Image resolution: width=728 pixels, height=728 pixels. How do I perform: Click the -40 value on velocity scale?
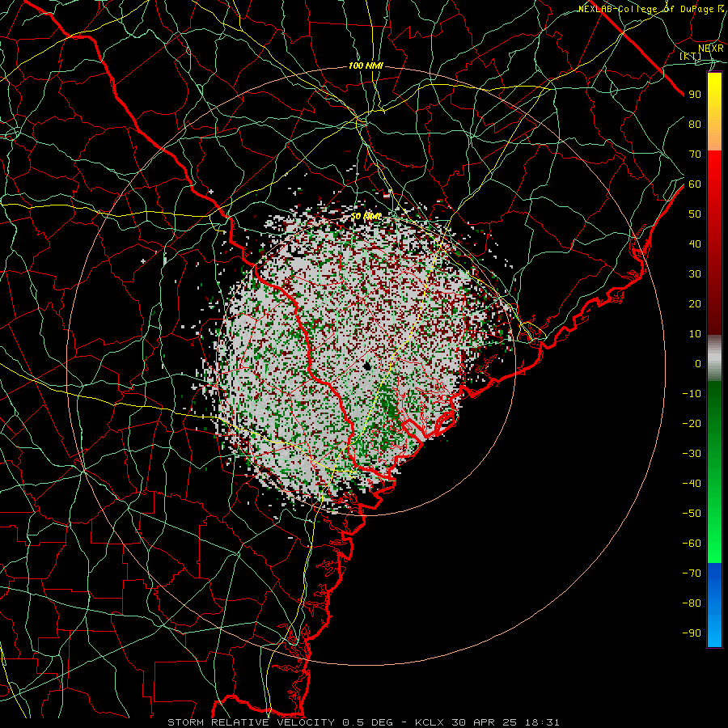[x=692, y=484]
